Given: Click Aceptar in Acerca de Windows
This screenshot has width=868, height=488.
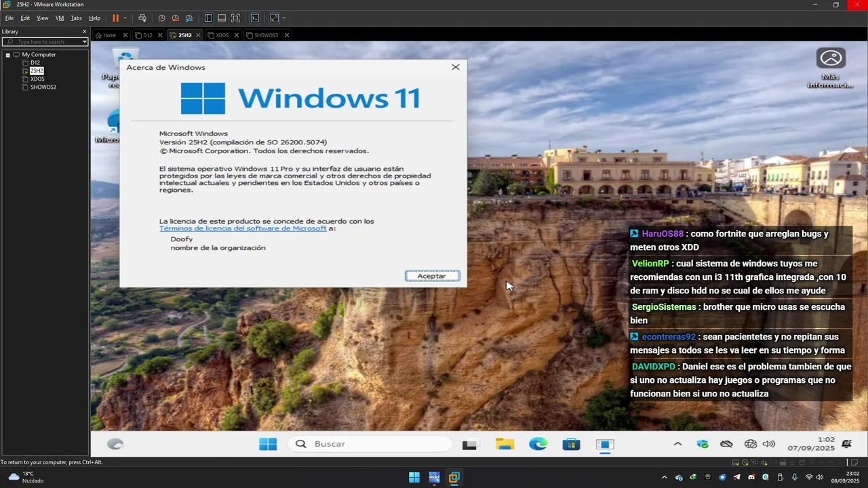Looking at the screenshot, I should tap(432, 276).
